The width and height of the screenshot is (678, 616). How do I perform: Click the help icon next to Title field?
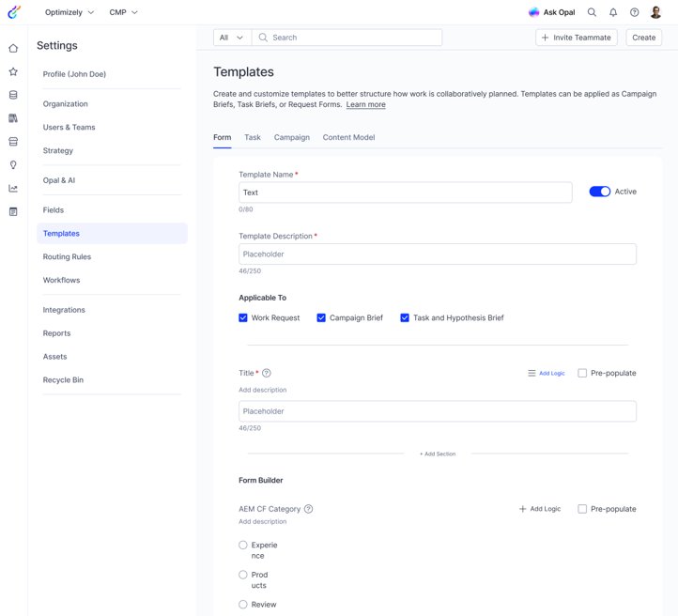tap(267, 373)
